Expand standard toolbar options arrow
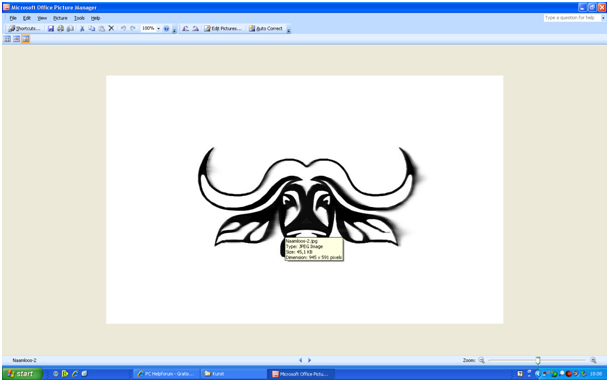 coord(174,30)
